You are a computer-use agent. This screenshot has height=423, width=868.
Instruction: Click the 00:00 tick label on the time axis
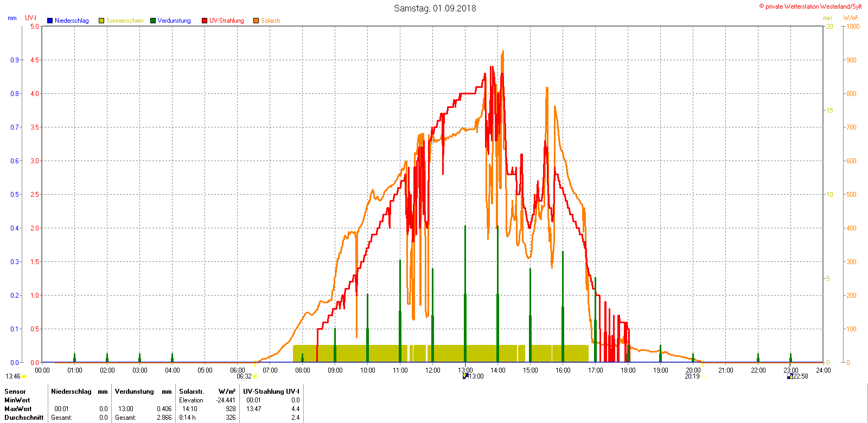coord(42,370)
